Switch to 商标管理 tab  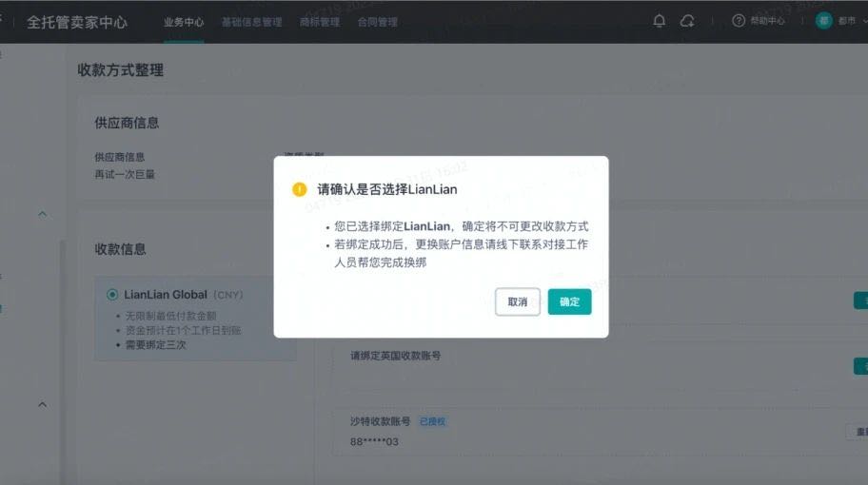pos(320,22)
